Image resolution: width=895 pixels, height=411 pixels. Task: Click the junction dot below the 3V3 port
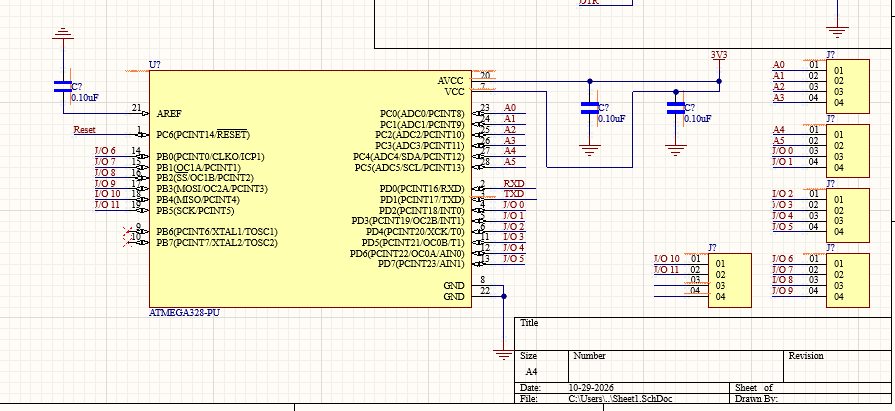(x=719, y=82)
